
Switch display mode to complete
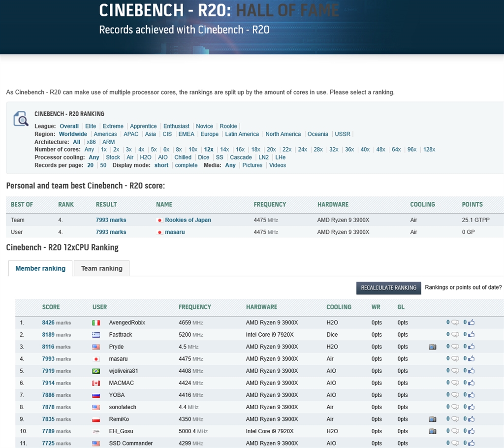[x=186, y=165]
